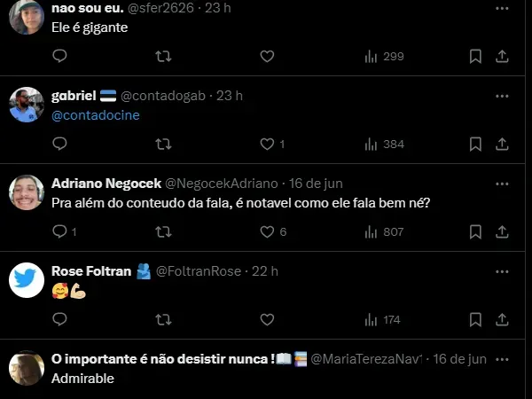Like gabriel's tweet with 1 like
Screen dimensions: 532x399
[267, 144]
